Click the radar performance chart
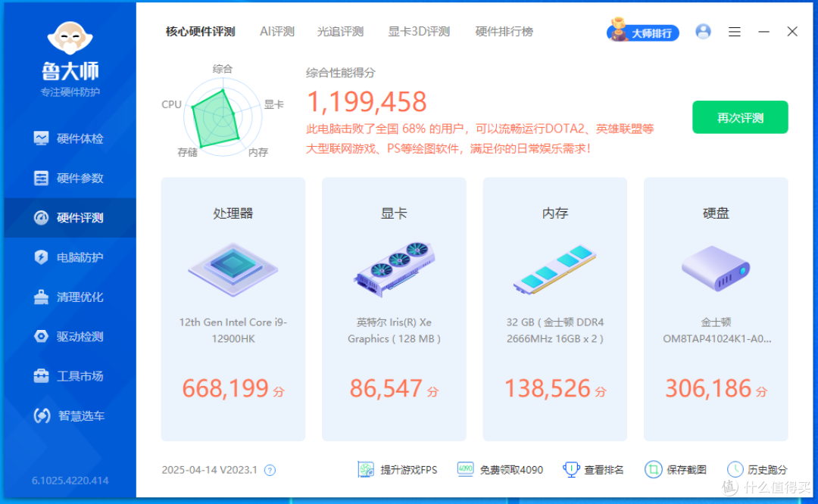Screen dimensions: 818x504 pos(223,117)
